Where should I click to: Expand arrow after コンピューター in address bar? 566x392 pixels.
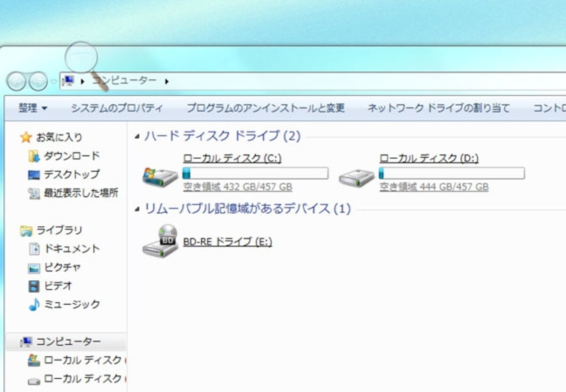[166, 82]
